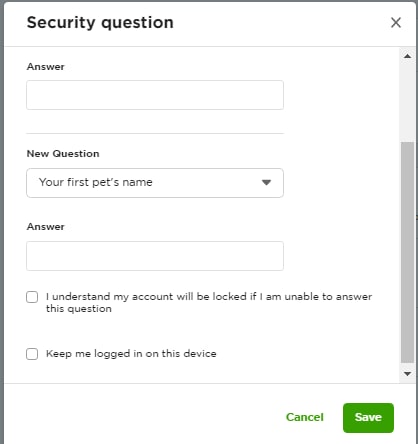Click the scrollbar up arrow
418x444 pixels.
point(407,56)
